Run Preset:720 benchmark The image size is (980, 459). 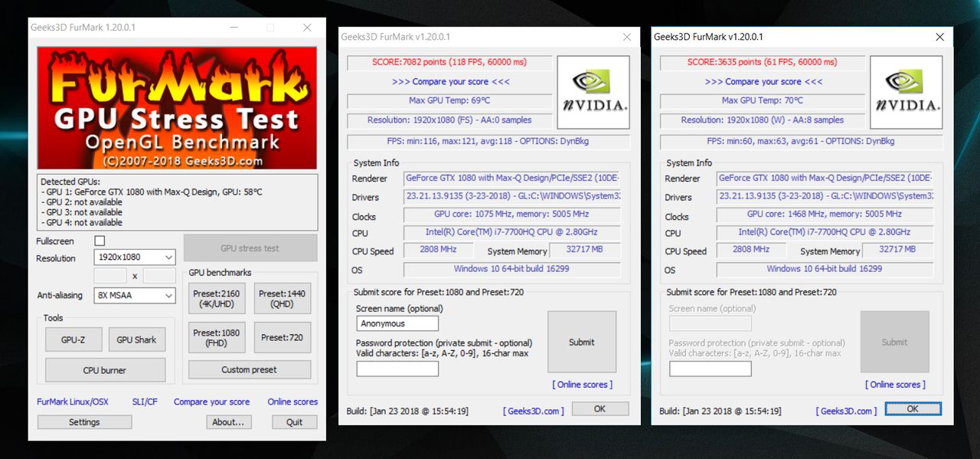pos(283,337)
